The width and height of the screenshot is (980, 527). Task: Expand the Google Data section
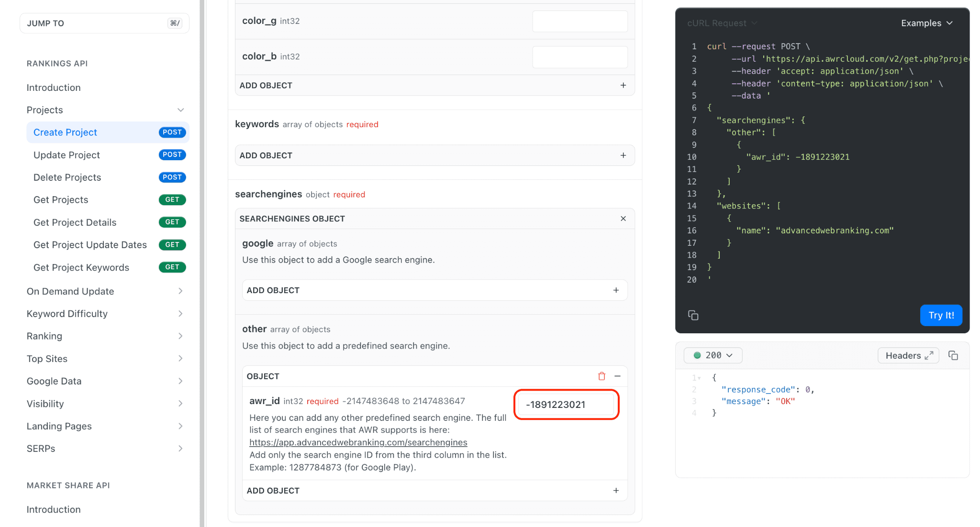click(x=180, y=381)
